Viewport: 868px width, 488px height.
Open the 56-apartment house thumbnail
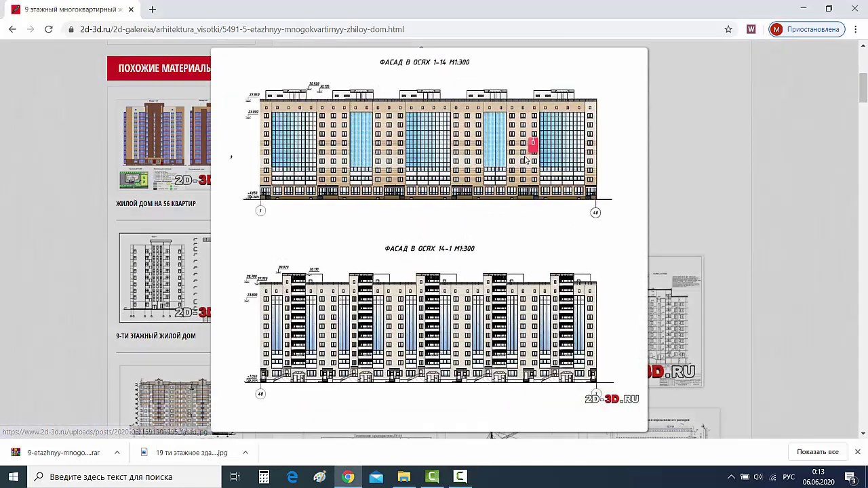163,144
